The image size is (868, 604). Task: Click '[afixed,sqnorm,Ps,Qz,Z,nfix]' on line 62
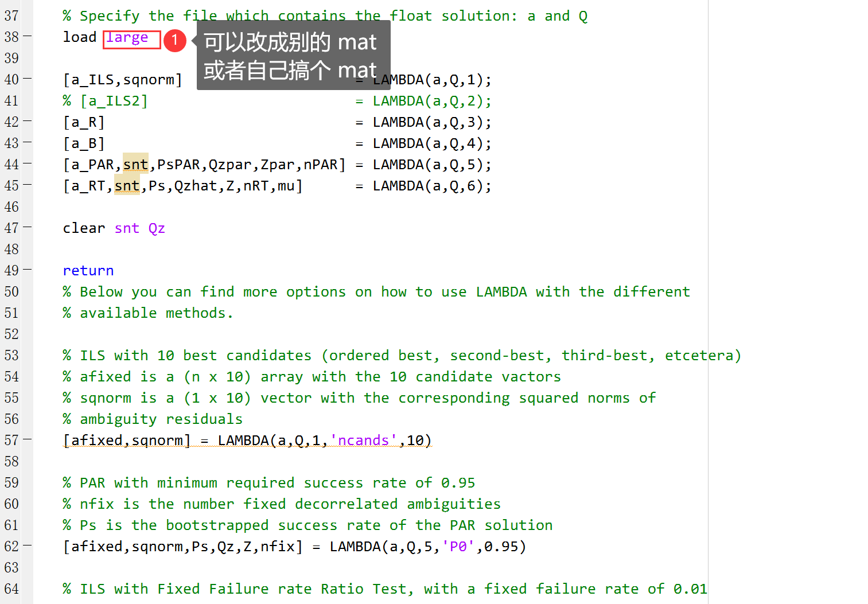[183, 547]
